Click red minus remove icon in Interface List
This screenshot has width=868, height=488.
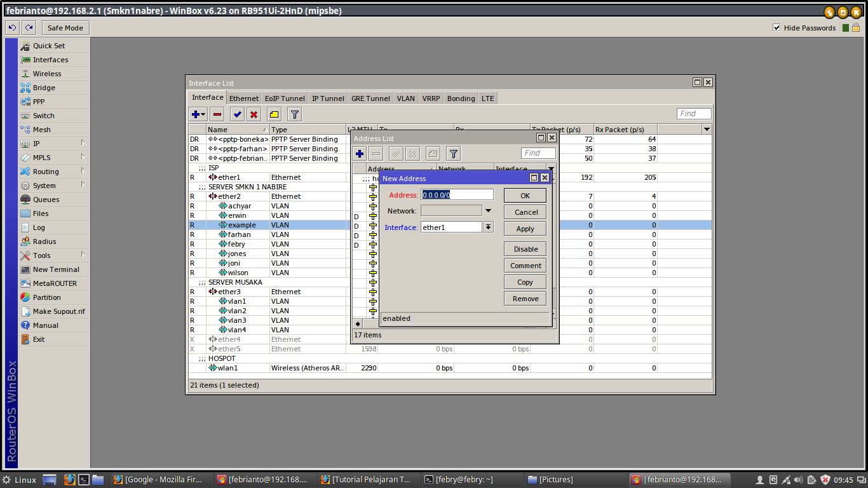tap(217, 114)
